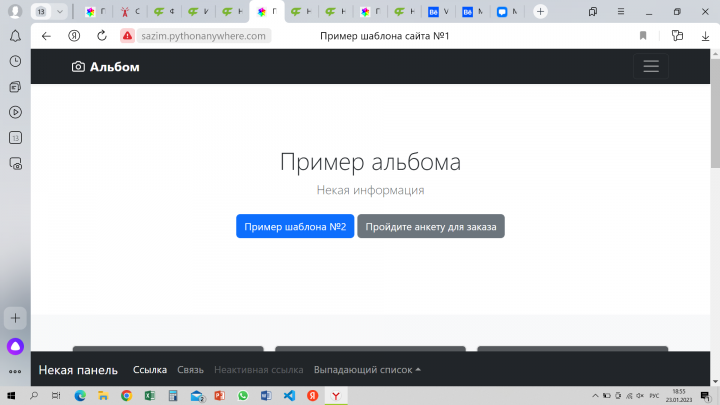Switch to the second Behance tab
720x405 pixels.
tap(473, 12)
